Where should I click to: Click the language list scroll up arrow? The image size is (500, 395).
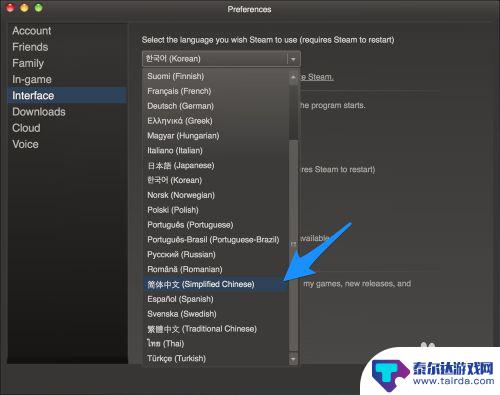(x=293, y=77)
